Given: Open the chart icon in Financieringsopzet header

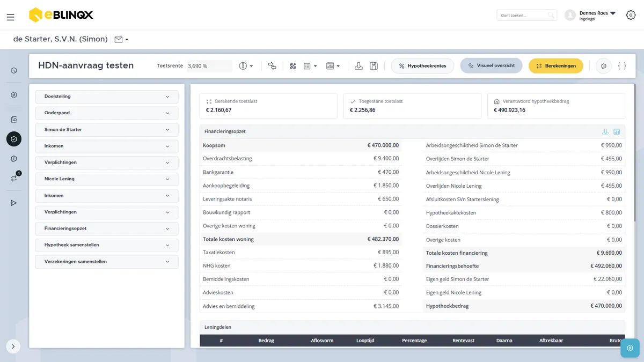Looking at the screenshot, I should [x=617, y=131].
